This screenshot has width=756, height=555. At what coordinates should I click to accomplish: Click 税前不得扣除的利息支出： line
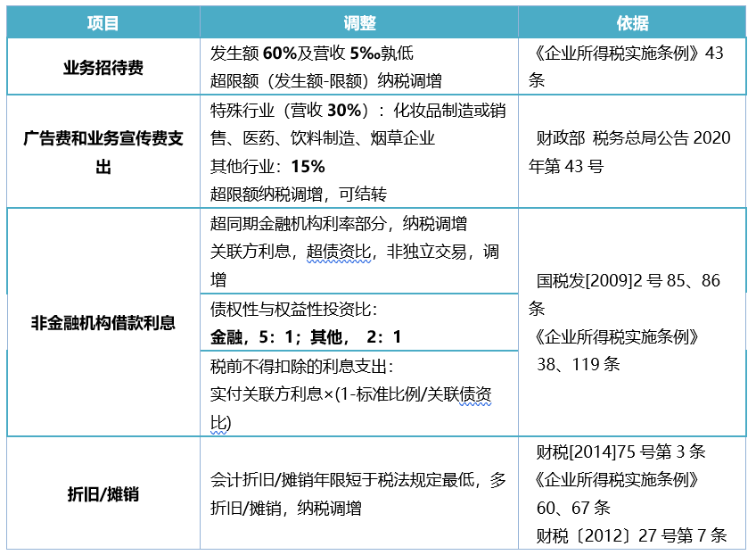(x=302, y=367)
